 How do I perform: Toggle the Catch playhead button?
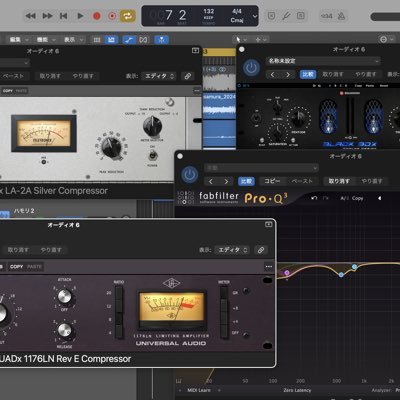pos(162,40)
